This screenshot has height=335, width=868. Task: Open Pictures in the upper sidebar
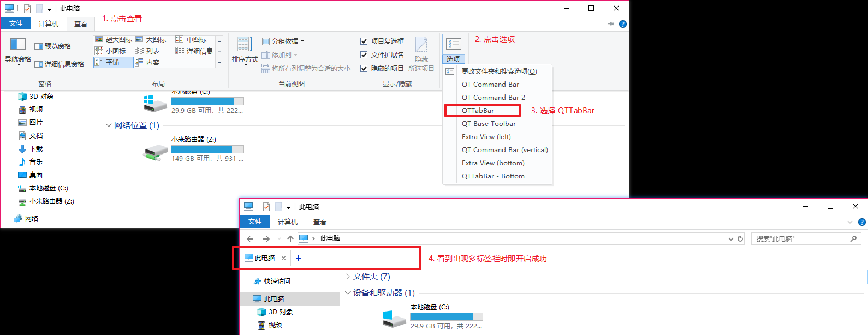point(31,123)
